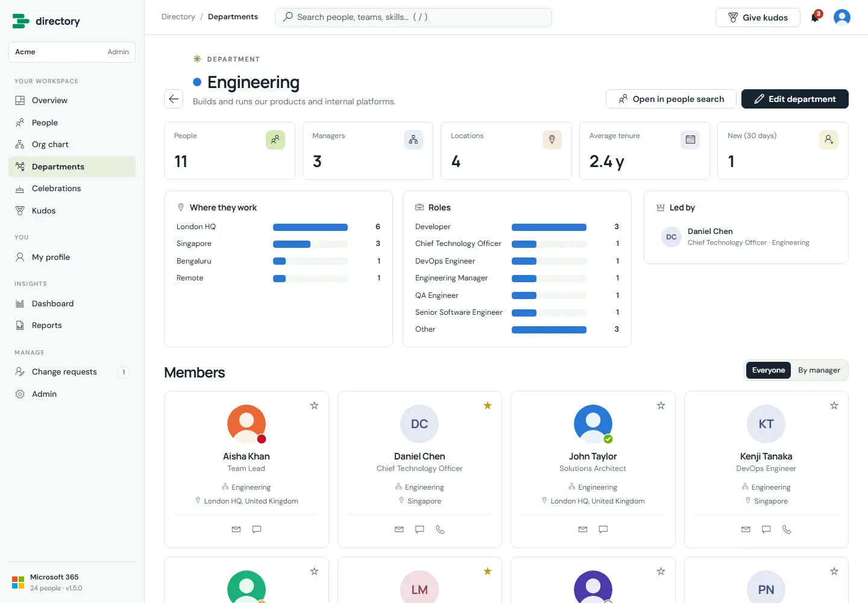The width and height of the screenshot is (868, 603).
Task: Go to Overview in sidebar
Action: tap(72, 101)
